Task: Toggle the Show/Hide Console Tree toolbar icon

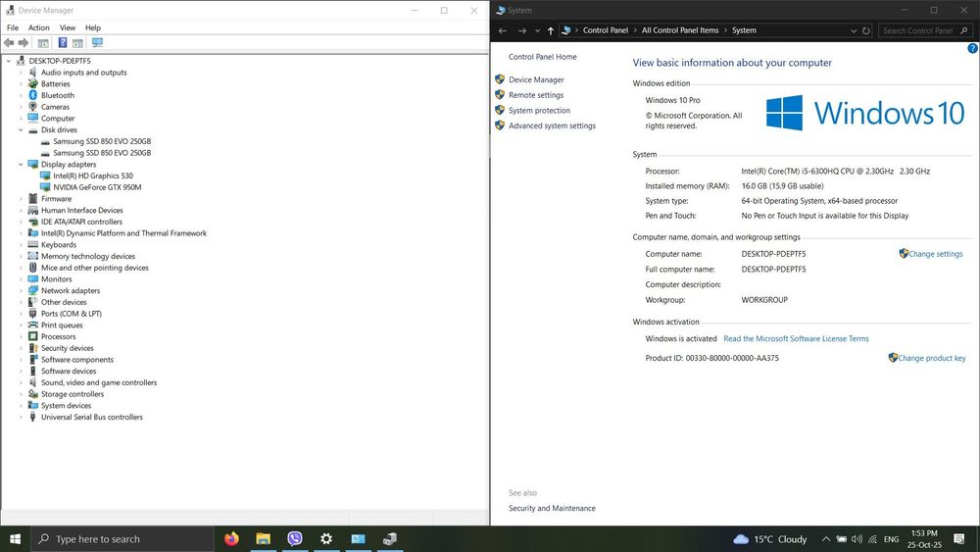Action: [x=43, y=42]
